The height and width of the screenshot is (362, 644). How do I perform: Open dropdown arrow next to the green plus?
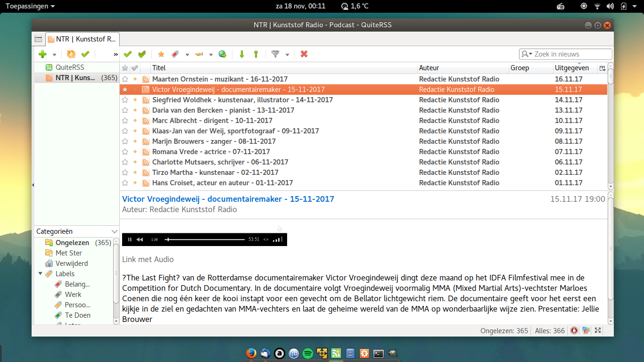pos(54,55)
